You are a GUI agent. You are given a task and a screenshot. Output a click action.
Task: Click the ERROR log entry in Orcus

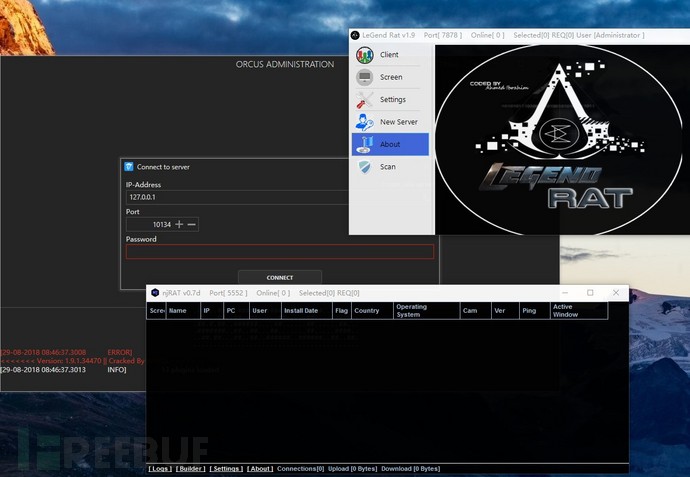pos(66,352)
